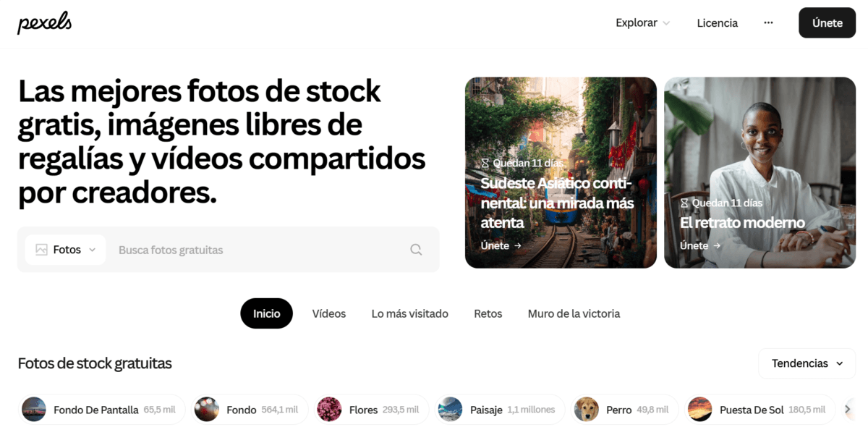This screenshot has height=435, width=868.
Task: Click the Pexels logo
Action: point(44,23)
